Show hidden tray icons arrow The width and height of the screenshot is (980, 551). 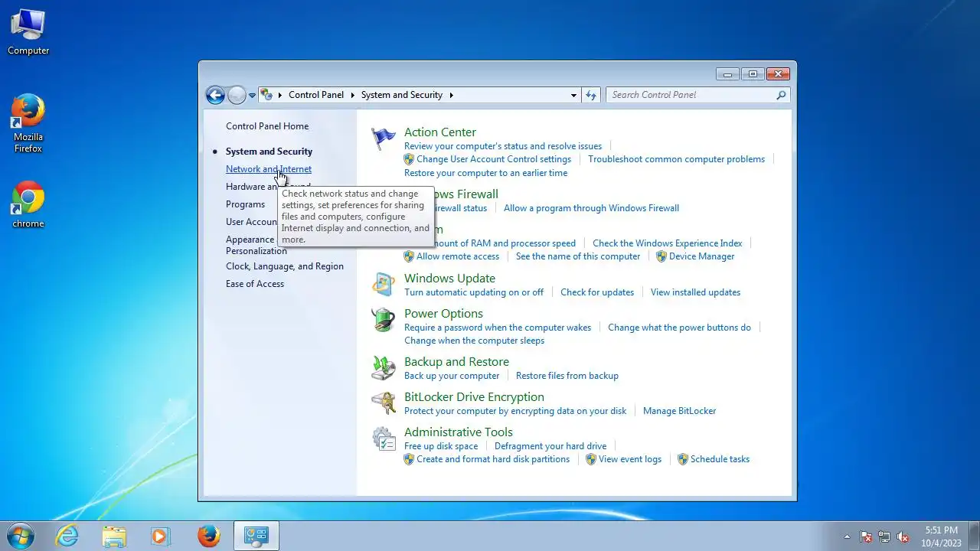point(847,536)
